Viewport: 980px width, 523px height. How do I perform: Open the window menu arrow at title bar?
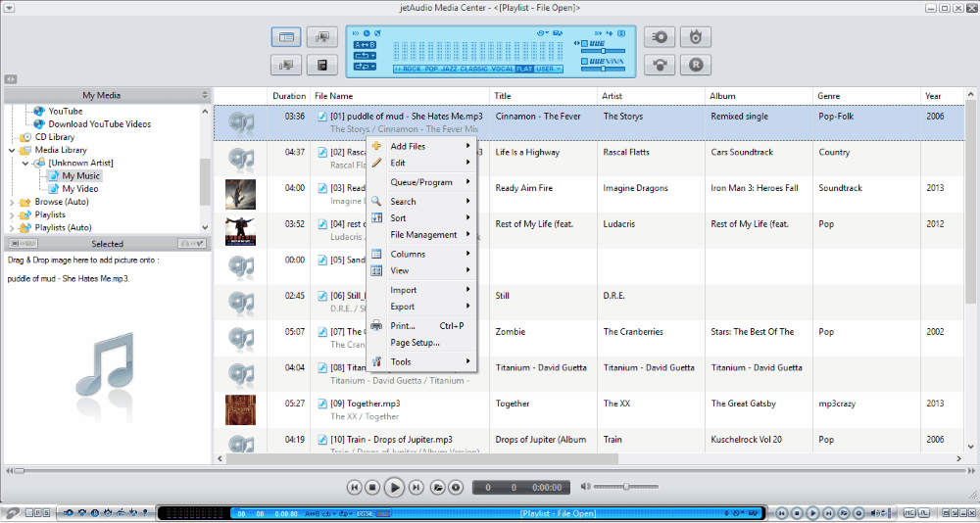click(10, 8)
